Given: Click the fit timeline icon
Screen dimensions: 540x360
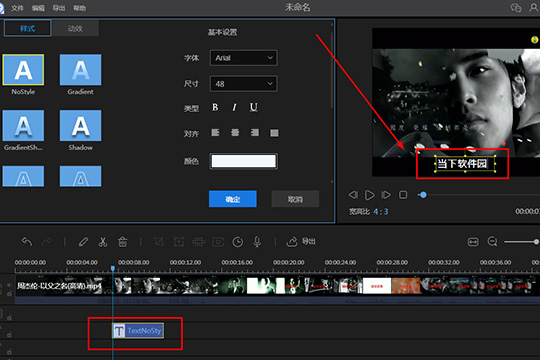Looking at the screenshot, I should pyautogui.click(x=473, y=242).
